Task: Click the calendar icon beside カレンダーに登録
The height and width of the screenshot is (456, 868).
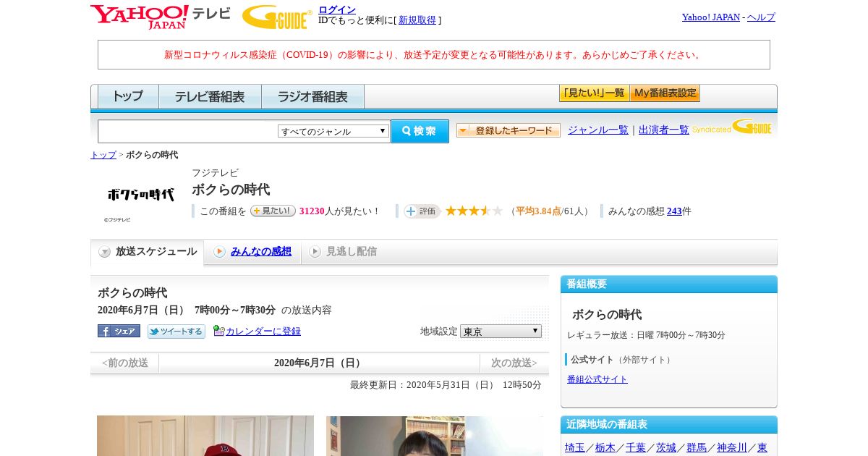Action: click(219, 331)
